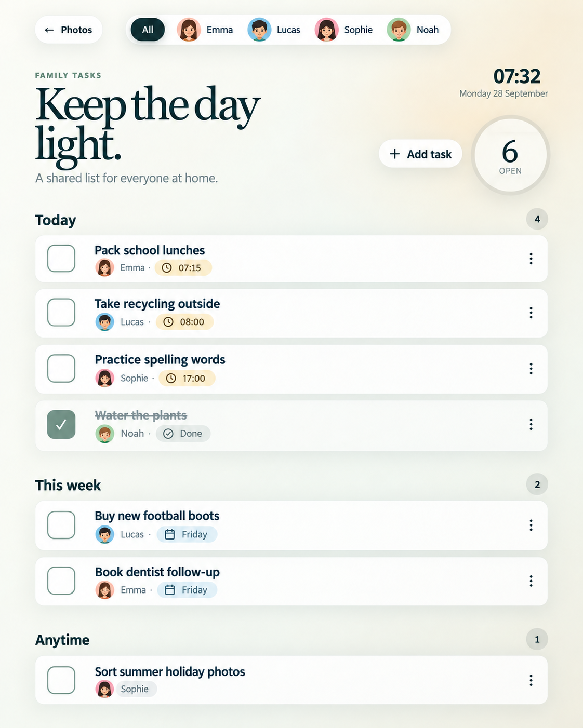Open the three-dot menu for Book dentist follow-up
Screen dimensions: 583x728
click(531, 581)
